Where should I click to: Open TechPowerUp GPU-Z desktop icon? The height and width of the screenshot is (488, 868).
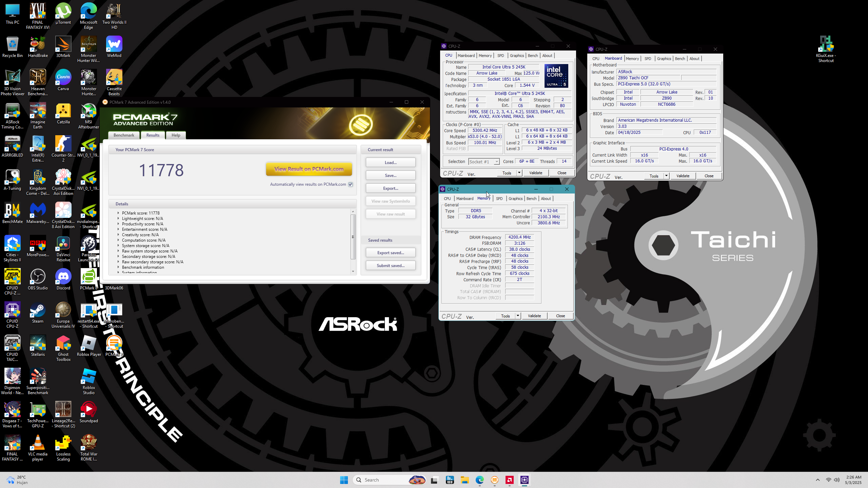click(38, 415)
